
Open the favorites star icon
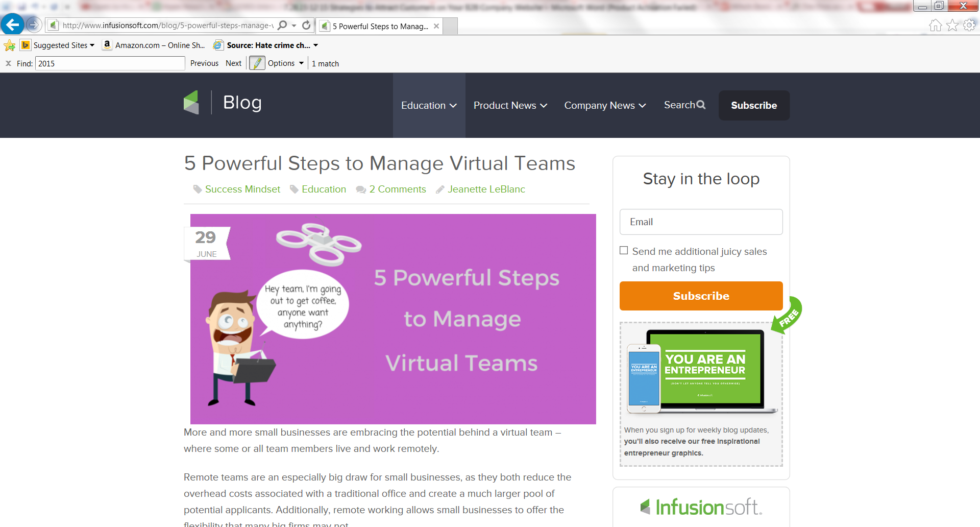[x=952, y=26]
